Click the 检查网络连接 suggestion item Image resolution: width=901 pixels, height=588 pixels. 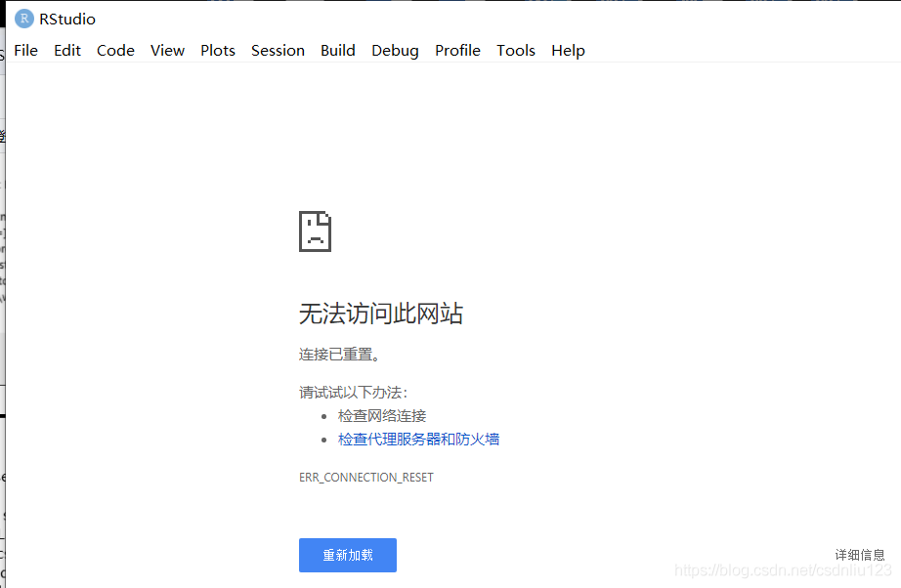tap(382, 416)
